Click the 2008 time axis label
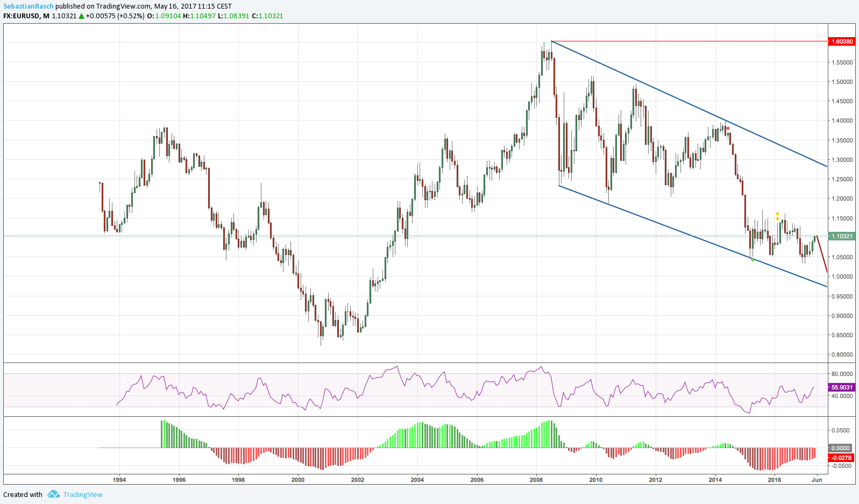This screenshot has height=504, width=859. [536, 480]
